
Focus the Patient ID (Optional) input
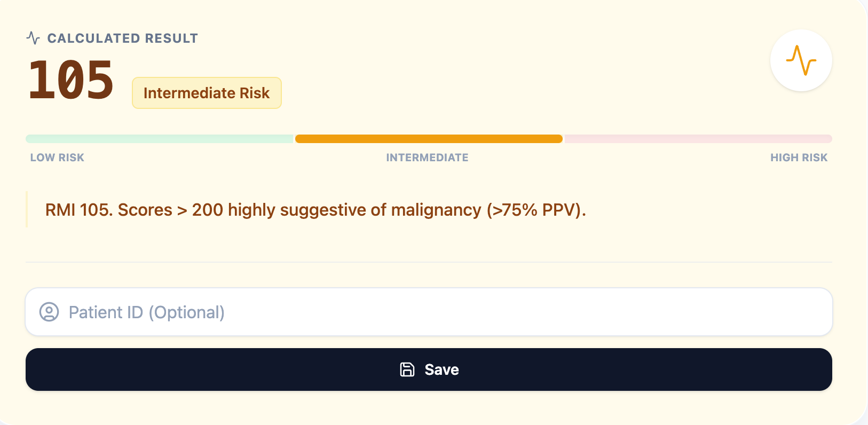(427, 312)
